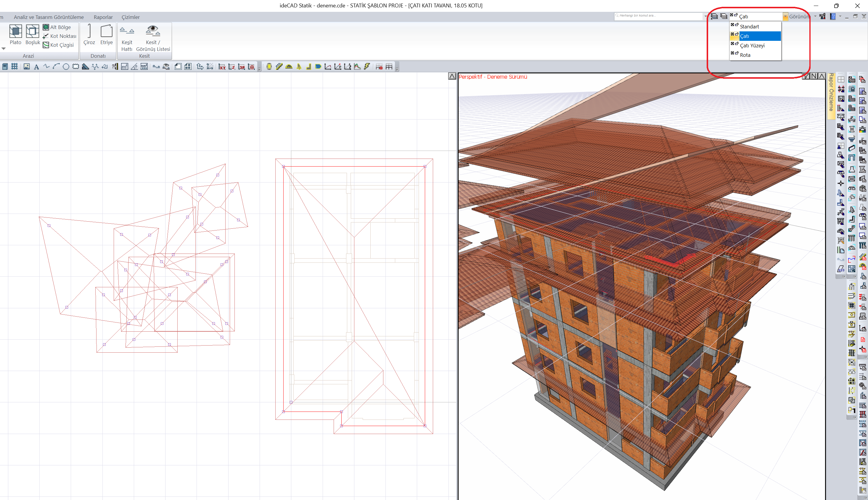This screenshot has width=868, height=500.
Task: Click the XY coordinate icon
Action: (x=222, y=67)
